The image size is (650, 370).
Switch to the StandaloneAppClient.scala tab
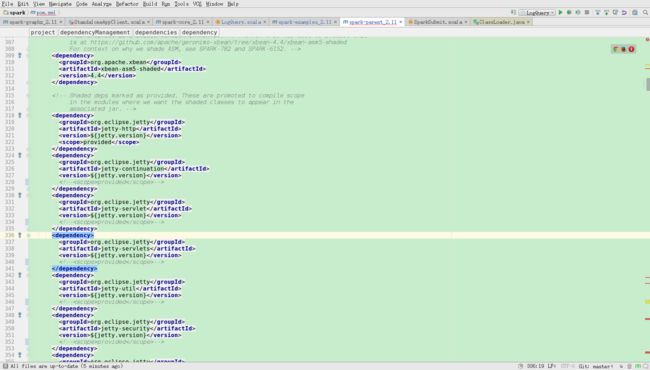coord(109,22)
